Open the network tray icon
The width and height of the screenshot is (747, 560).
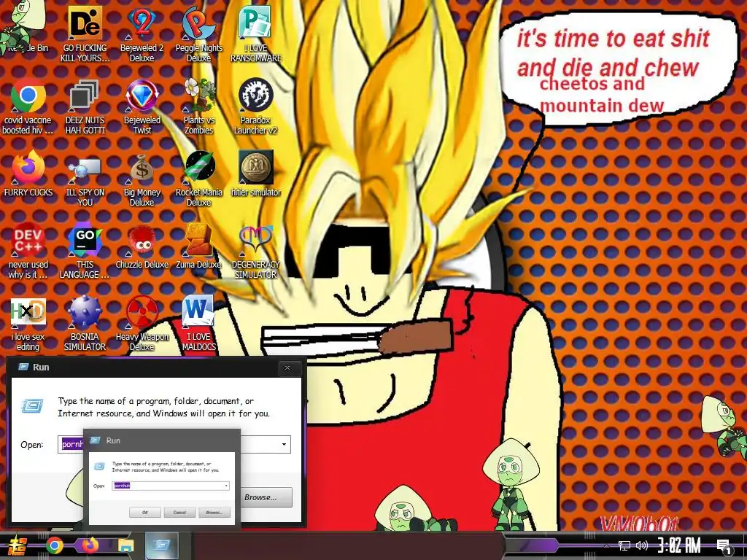tap(624, 545)
